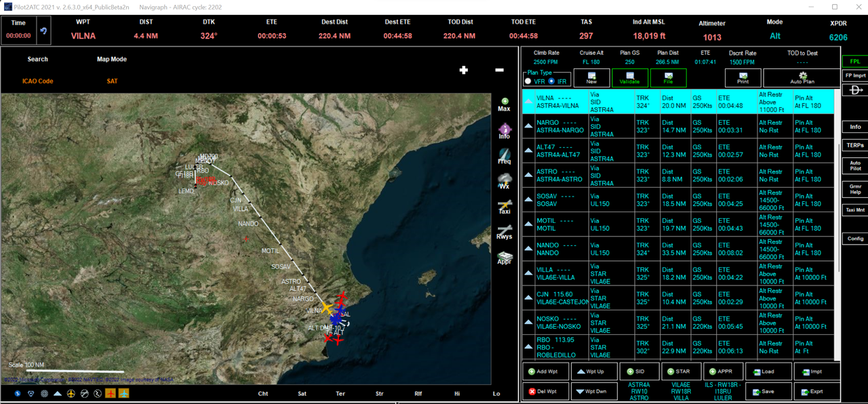
Task: Expand the CJN 115.60 waypoint row arrow
Action: tap(528, 298)
